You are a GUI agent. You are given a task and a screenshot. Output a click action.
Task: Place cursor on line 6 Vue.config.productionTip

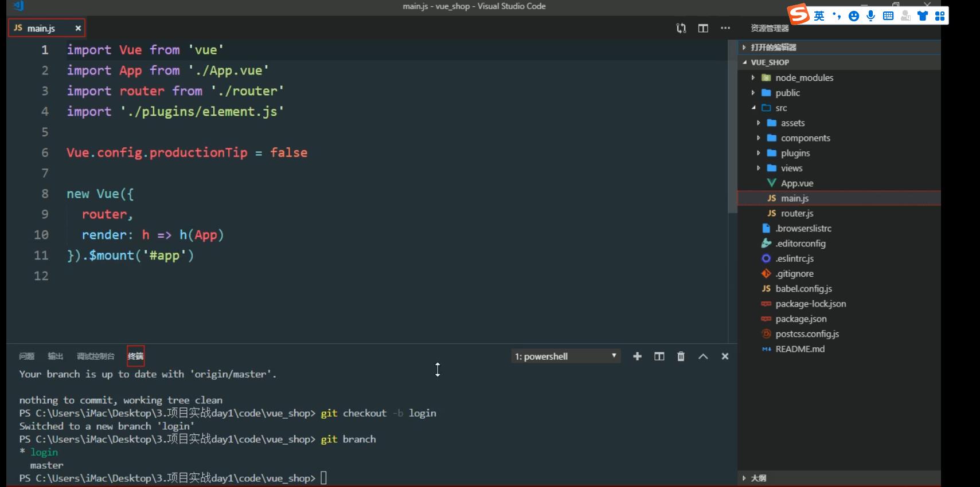pos(157,152)
